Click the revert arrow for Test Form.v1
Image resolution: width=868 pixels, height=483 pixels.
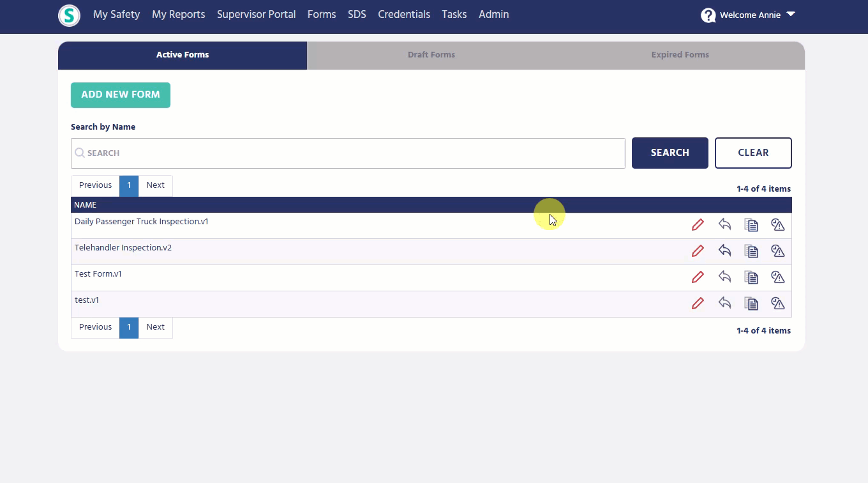pyautogui.click(x=724, y=277)
